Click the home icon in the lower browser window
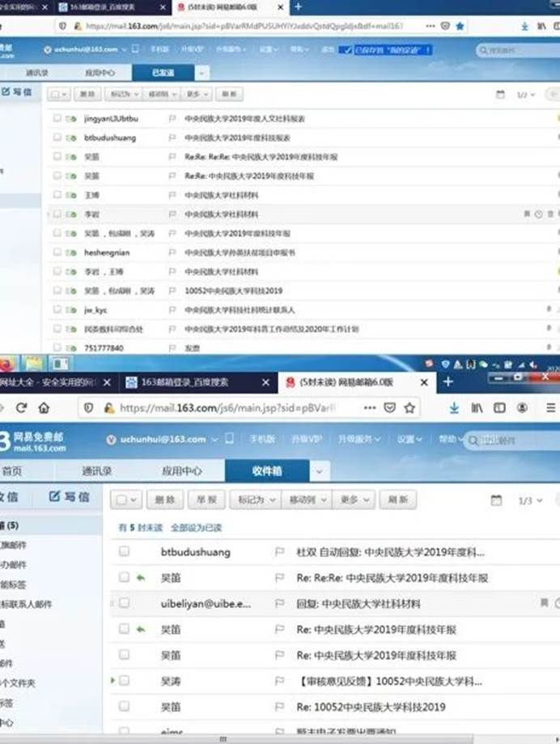This screenshot has width=560, height=744. click(x=44, y=407)
